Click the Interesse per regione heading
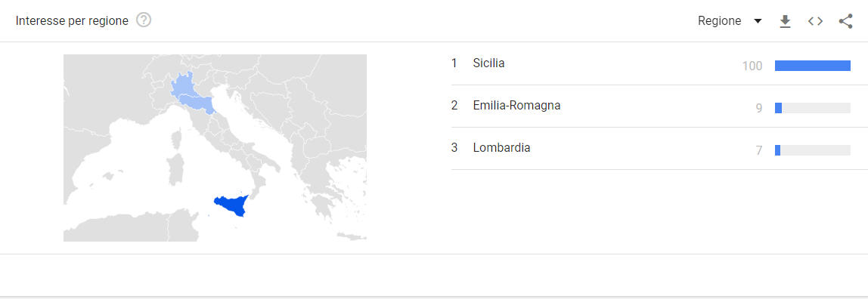Viewport: 868px width, 299px height. click(72, 21)
